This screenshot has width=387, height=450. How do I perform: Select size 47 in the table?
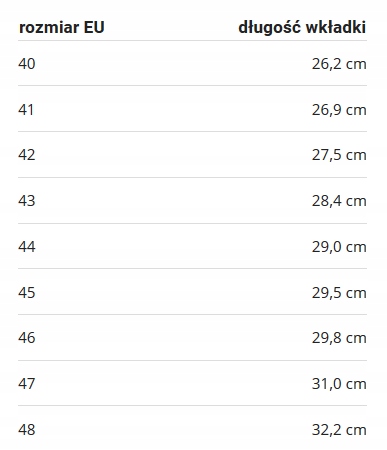click(27, 384)
